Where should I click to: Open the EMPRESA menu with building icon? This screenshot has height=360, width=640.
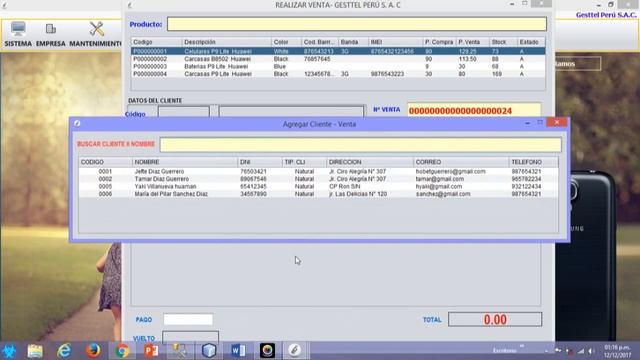point(51,34)
